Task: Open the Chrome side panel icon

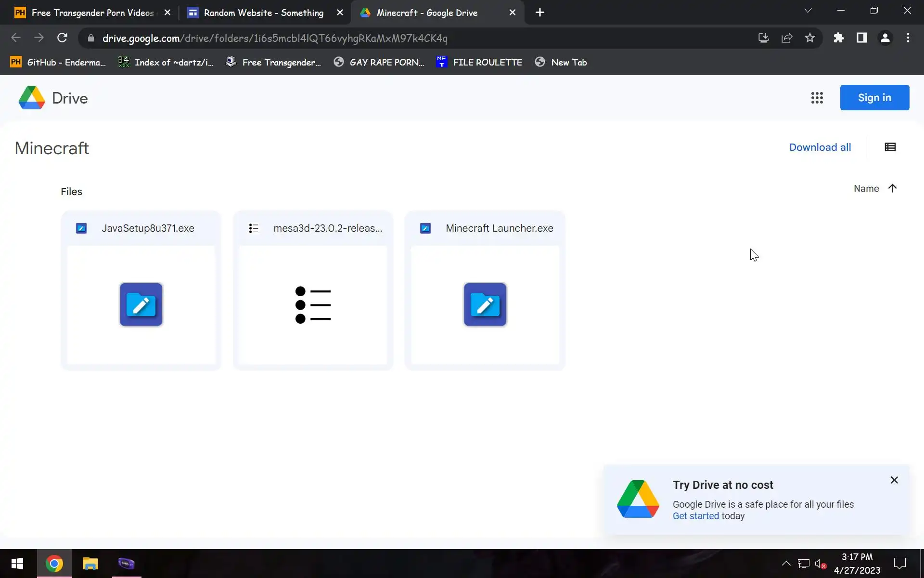Action: (x=861, y=38)
